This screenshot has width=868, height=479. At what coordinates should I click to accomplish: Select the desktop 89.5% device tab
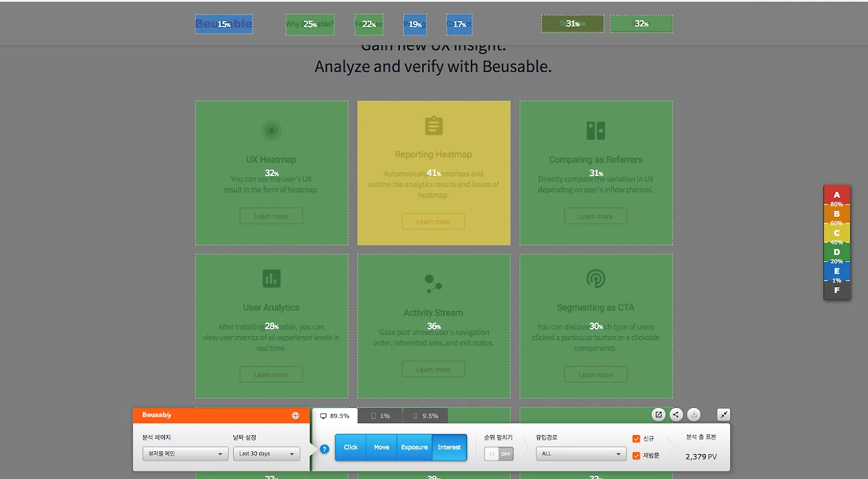tap(334, 416)
